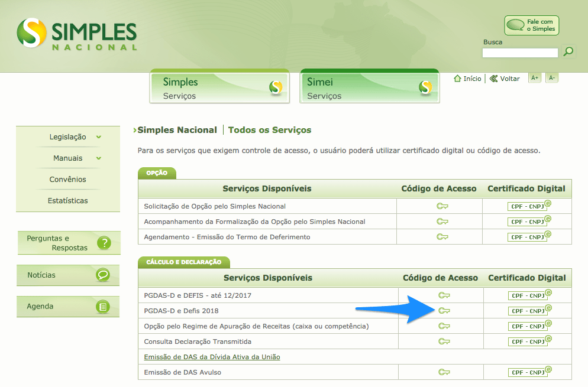The image size is (588, 387).
Task: Open Emissão de DAS da Dívida Ativa da União
Action: pyautogui.click(x=212, y=357)
